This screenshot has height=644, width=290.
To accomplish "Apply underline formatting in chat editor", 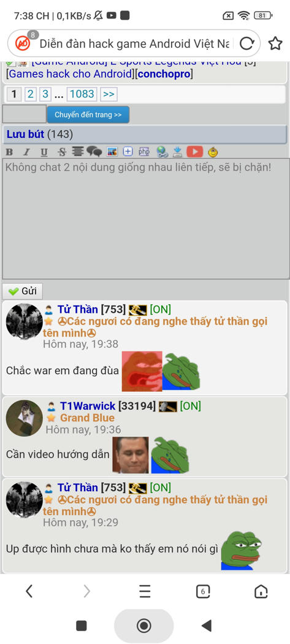I will pyautogui.click(x=44, y=152).
